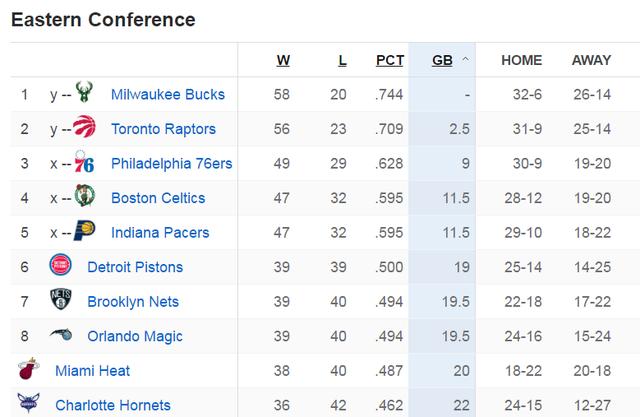
Task: Click the Boston Celtics shamrock logo
Action: [x=84, y=195]
